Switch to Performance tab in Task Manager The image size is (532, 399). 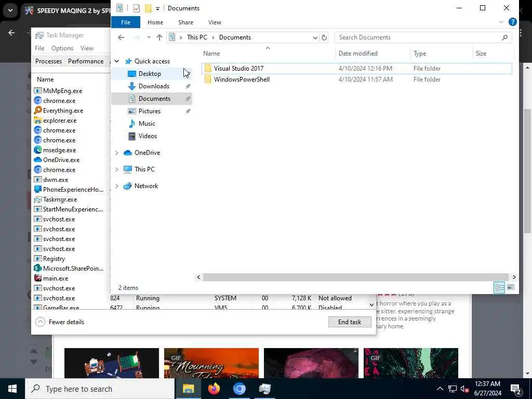pyautogui.click(x=86, y=61)
